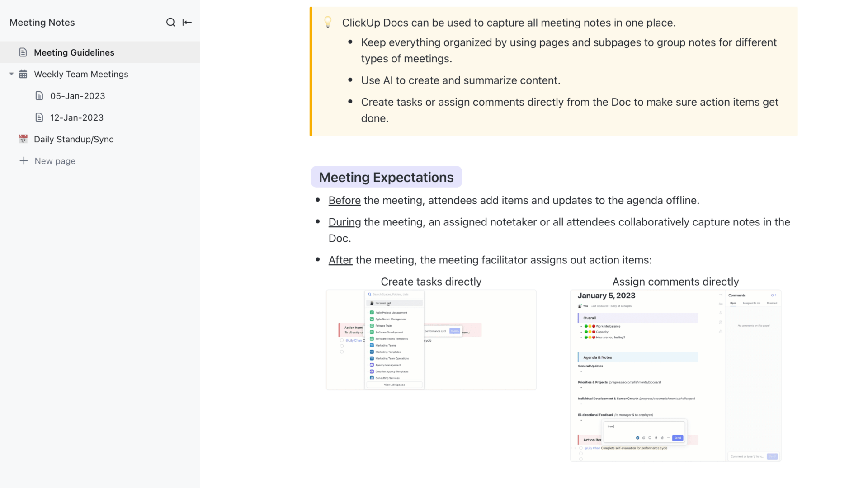This screenshot has width=868, height=488.
Task: Click the calendar icon next to Weekly Team Meetings
Action: tap(23, 74)
